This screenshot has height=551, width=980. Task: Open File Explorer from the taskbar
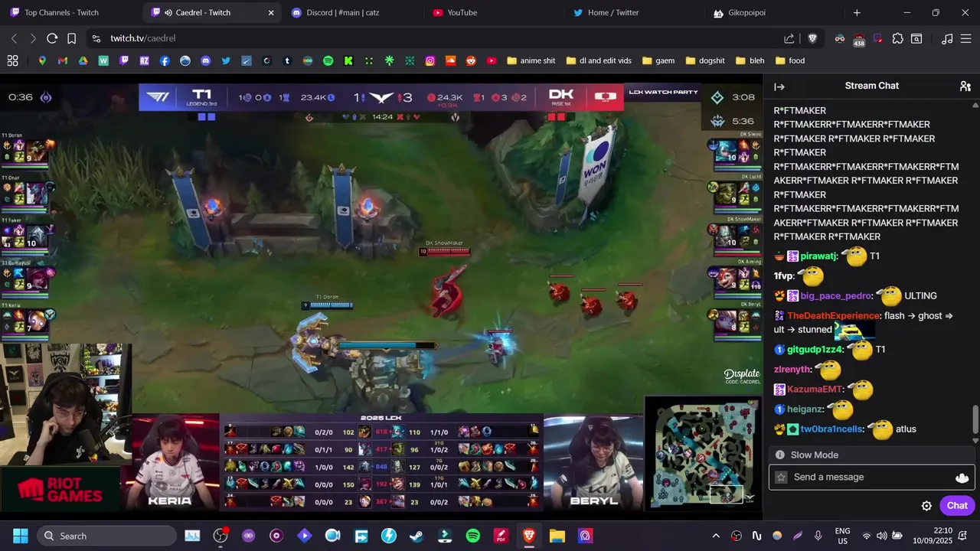pos(557,536)
